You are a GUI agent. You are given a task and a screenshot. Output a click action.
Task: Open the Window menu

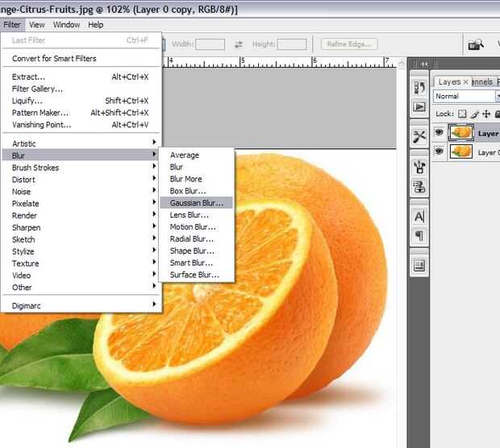(x=66, y=24)
